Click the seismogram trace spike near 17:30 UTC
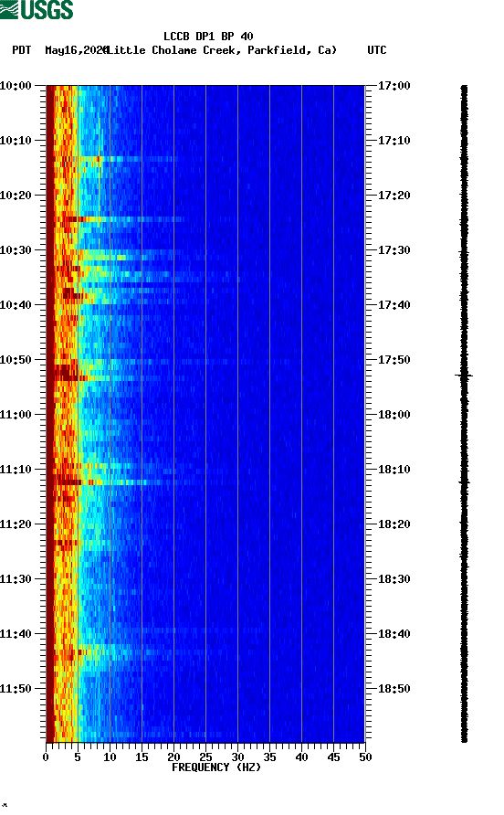This screenshot has height=815, width=504. (x=464, y=252)
